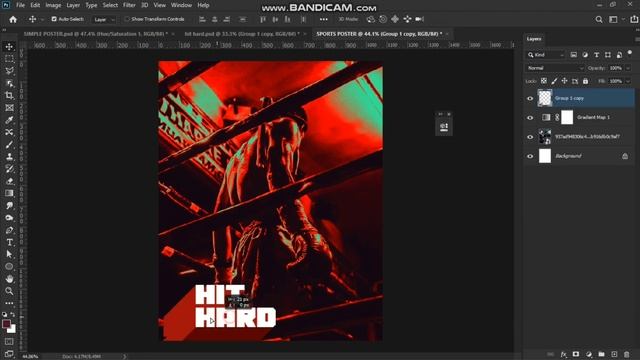Select the Gradient tool
The image size is (640, 360).
9,193
